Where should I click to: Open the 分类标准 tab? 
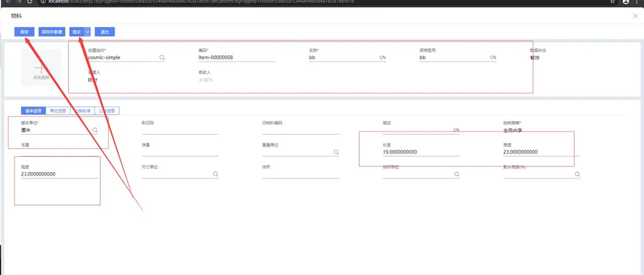[83, 111]
